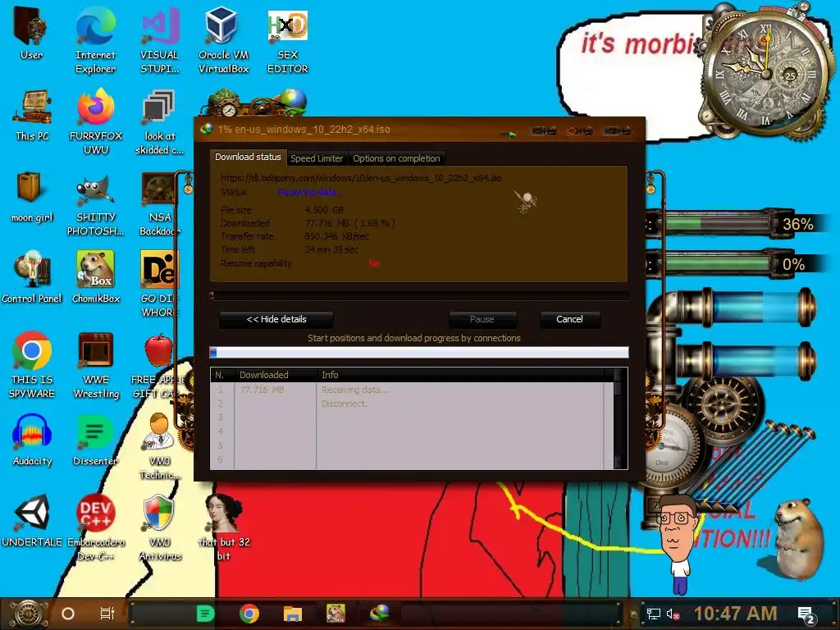Open the User desktop icon
840x630 pixels.
31,34
